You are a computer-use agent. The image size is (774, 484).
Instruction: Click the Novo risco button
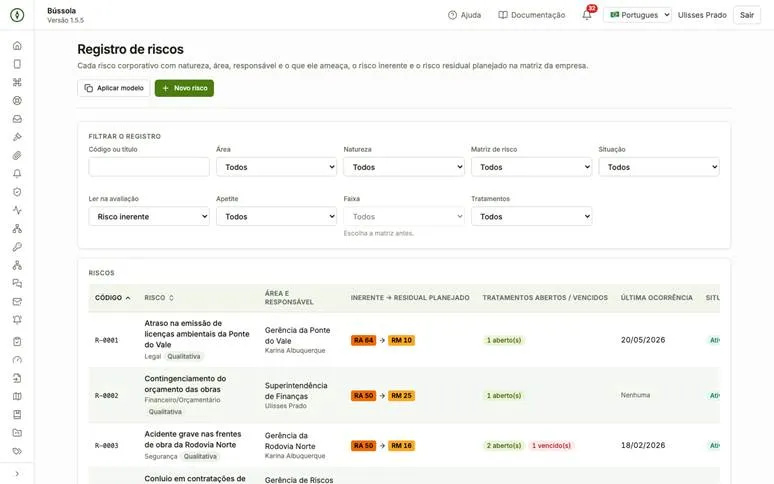coord(184,88)
